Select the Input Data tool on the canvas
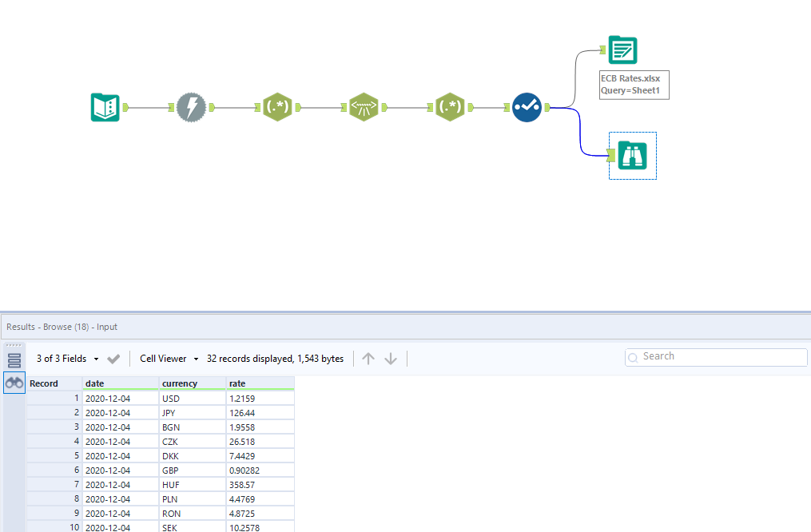 click(x=105, y=107)
